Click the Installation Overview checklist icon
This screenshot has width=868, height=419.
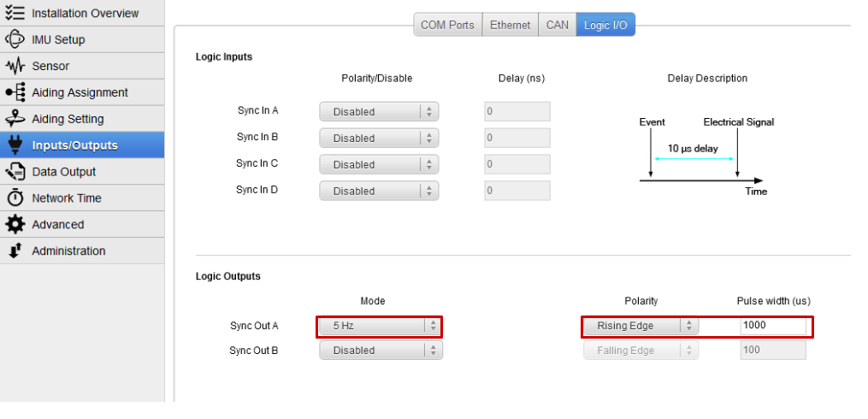coord(15,13)
